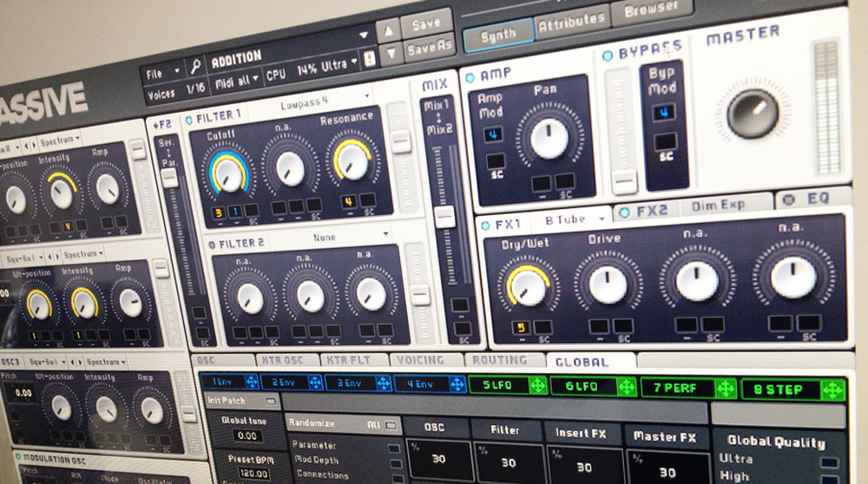Click the 5 LFO move cross icon

point(537,385)
